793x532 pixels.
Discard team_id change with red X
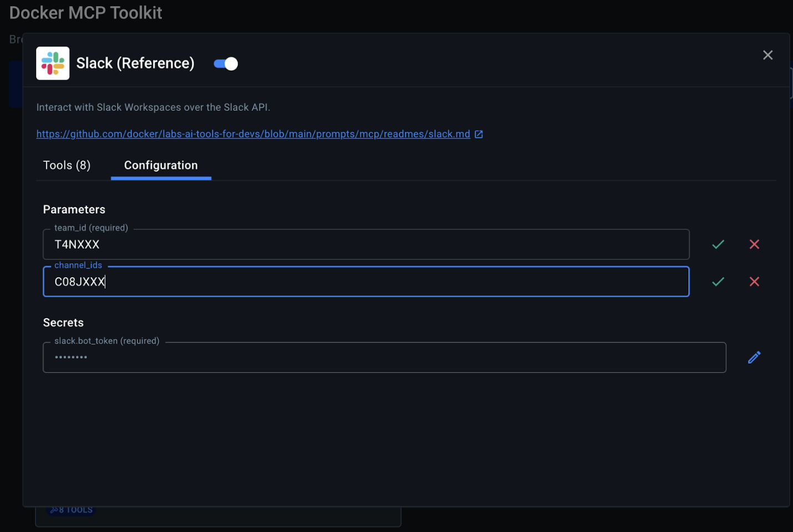(754, 244)
